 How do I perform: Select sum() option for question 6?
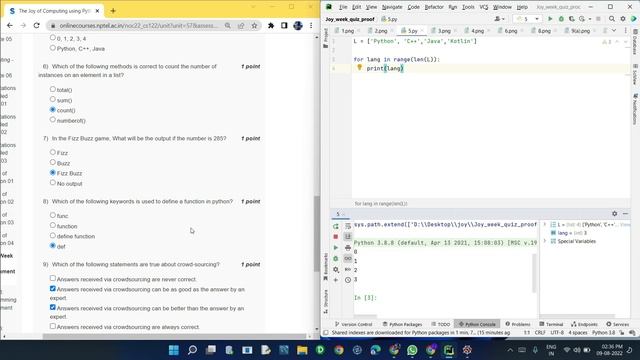point(53,99)
